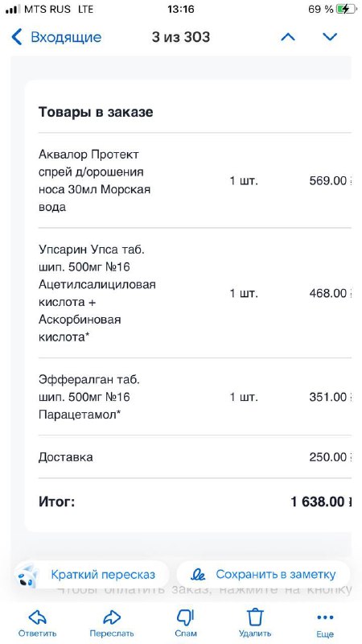Tap the Доставка delivery row

tap(195, 456)
